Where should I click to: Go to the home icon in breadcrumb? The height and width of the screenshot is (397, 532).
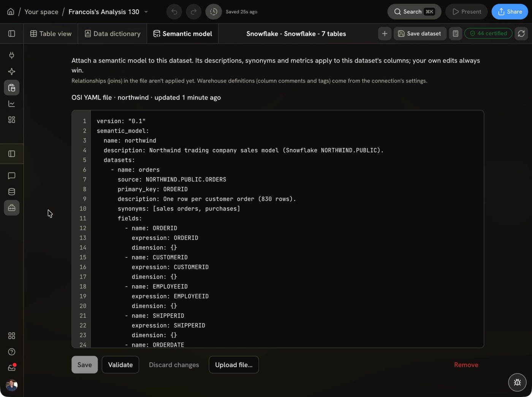(x=11, y=12)
